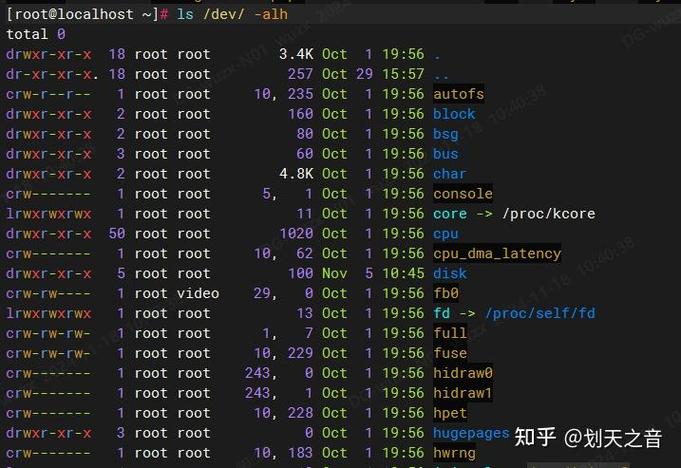Select the 'fb0' device name
681x468 pixels.
(445, 293)
